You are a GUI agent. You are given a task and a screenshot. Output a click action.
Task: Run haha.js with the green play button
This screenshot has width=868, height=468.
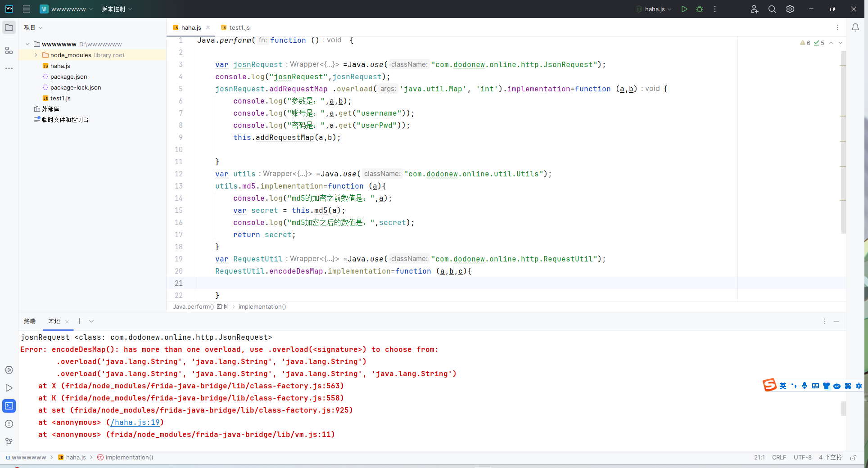(684, 9)
